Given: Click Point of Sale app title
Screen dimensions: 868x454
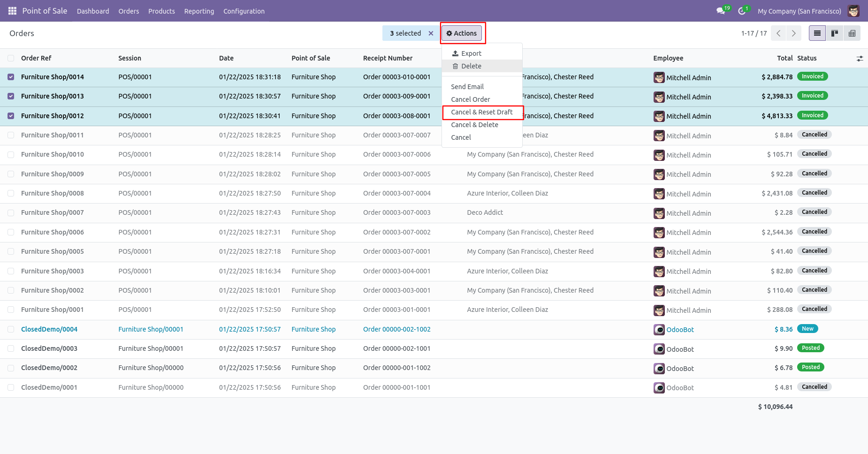Looking at the screenshot, I should pos(45,11).
